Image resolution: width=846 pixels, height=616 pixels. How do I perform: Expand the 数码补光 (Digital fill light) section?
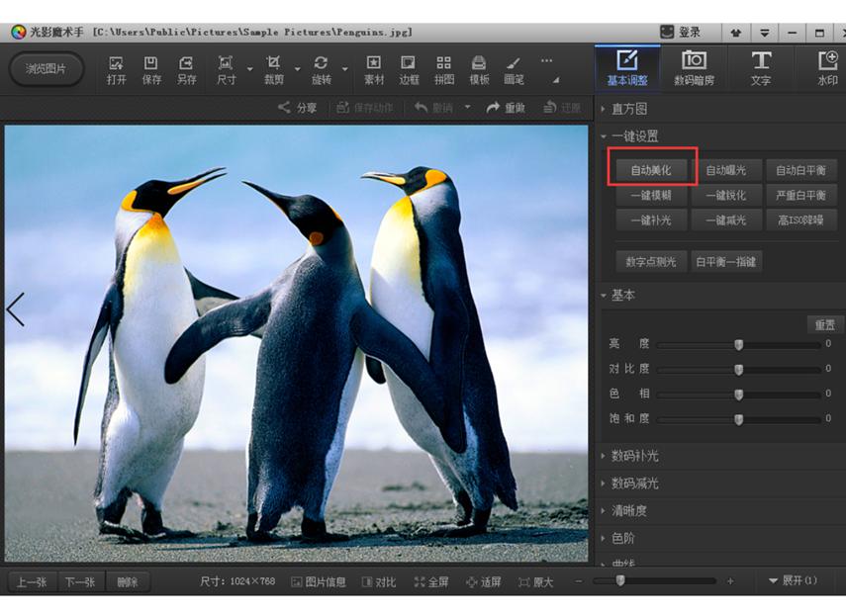click(x=634, y=456)
